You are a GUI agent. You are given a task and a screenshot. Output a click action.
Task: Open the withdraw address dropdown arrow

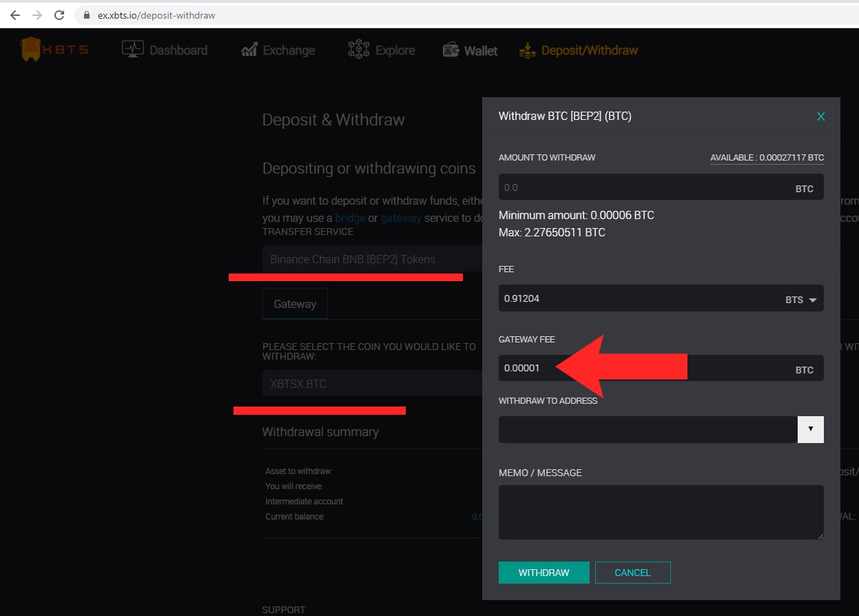(811, 429)
